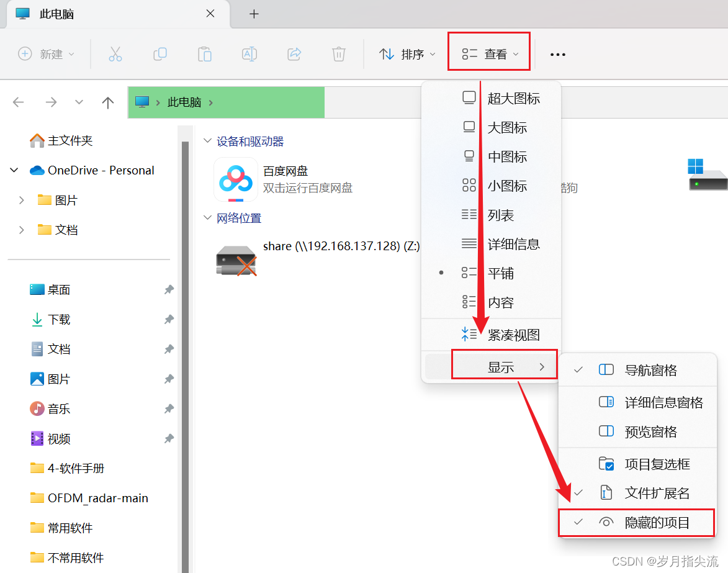Click the Share icon in toolbar
Image resolution: width=728 pixels, height=573 pixels.
tap(294, 55)
